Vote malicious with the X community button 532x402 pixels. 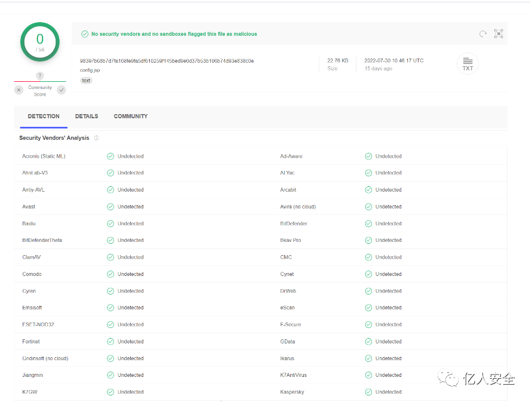click(x=19, y=90)
